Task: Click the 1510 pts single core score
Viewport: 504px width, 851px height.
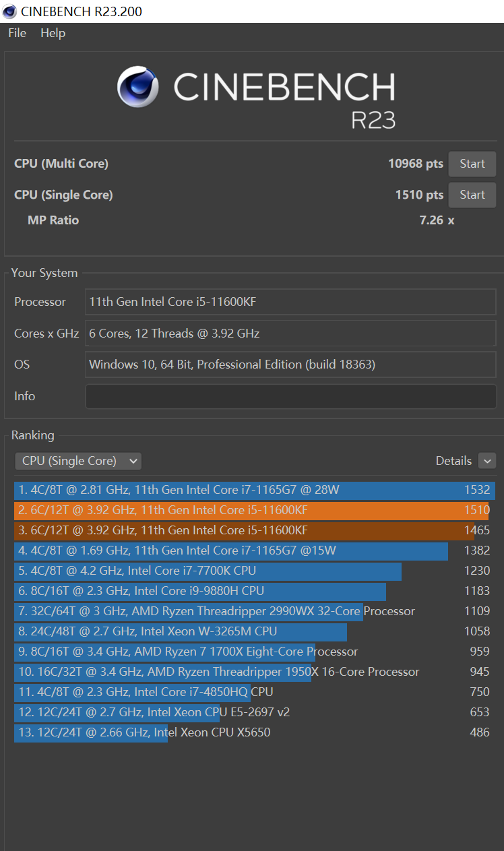Action: click(419, 195)
